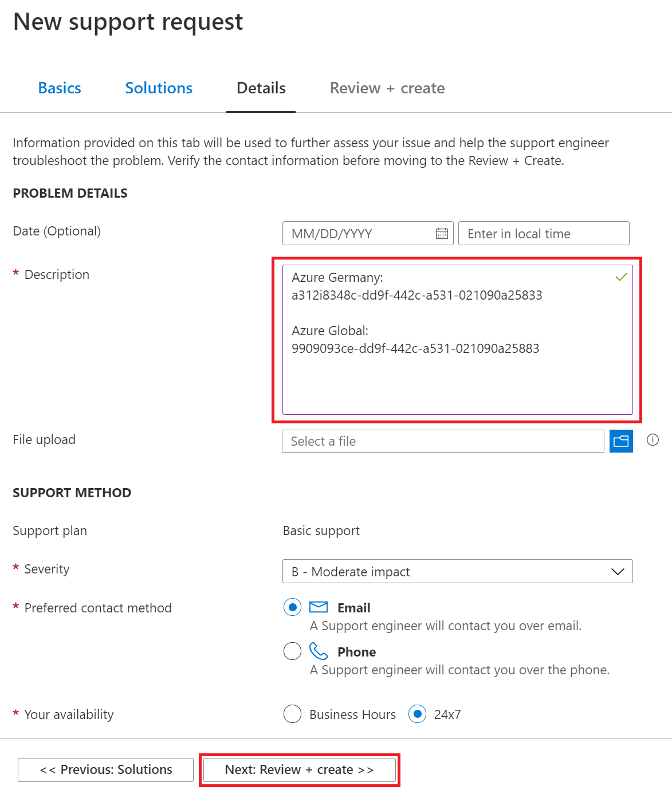Screen dimensions: 672x790
Task: Click the phone handset icon
Action: tap(318, 651)
